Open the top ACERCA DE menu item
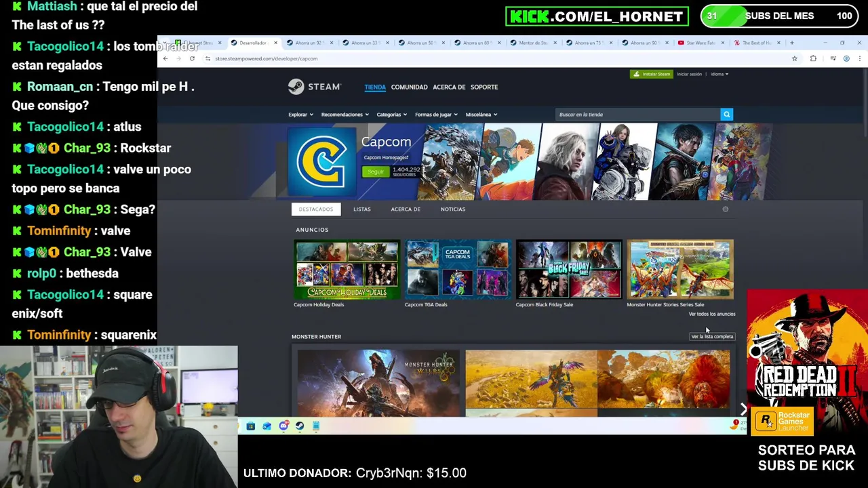 tap(449, 87)
